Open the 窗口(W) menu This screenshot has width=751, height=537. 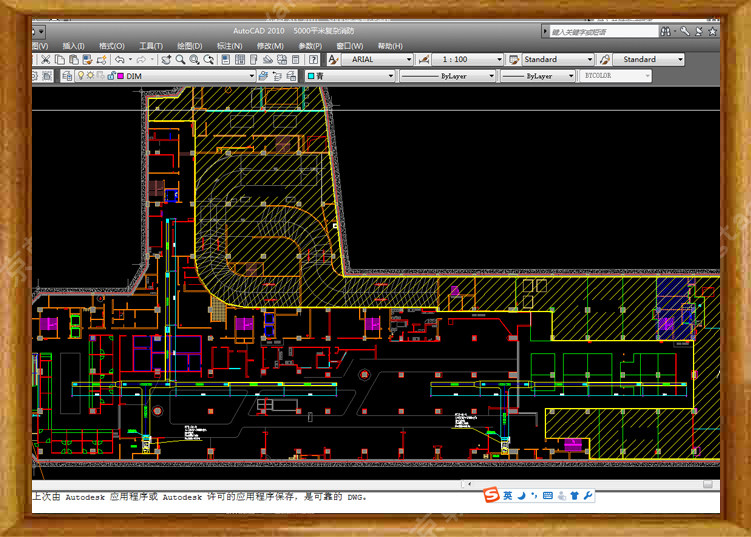pyautogui.click(x=350, y=46)
